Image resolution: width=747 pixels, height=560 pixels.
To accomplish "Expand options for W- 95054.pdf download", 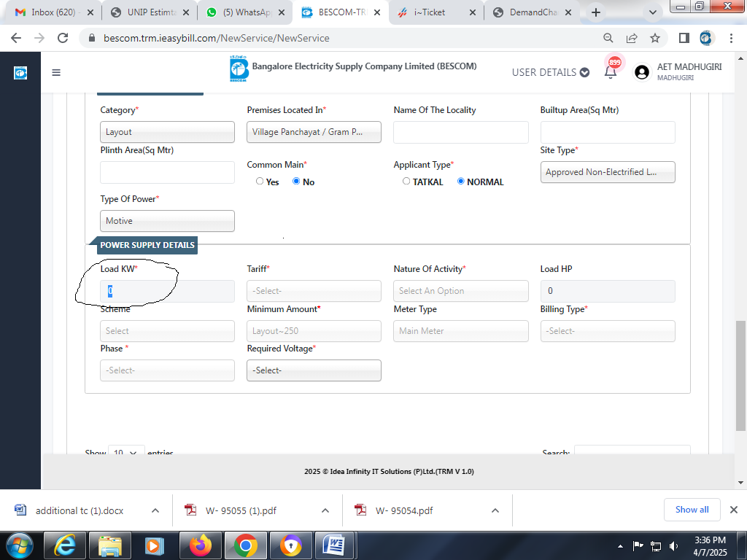I will (495, 510).
